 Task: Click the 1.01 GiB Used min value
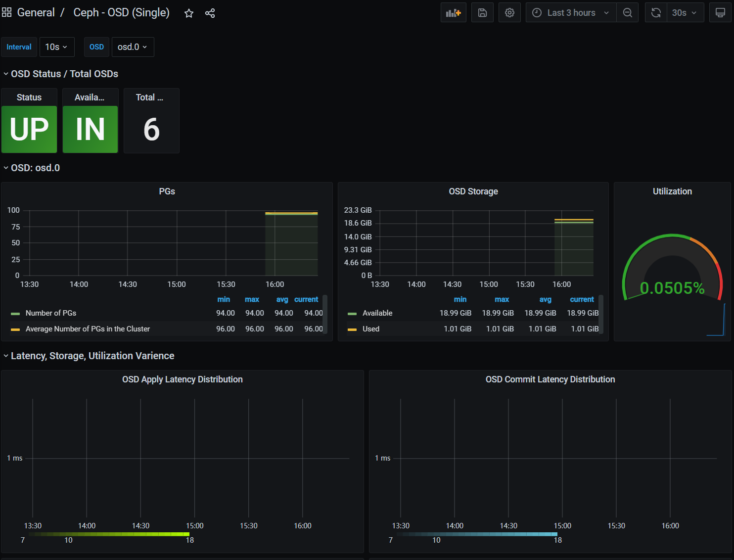tap(458, 329)
